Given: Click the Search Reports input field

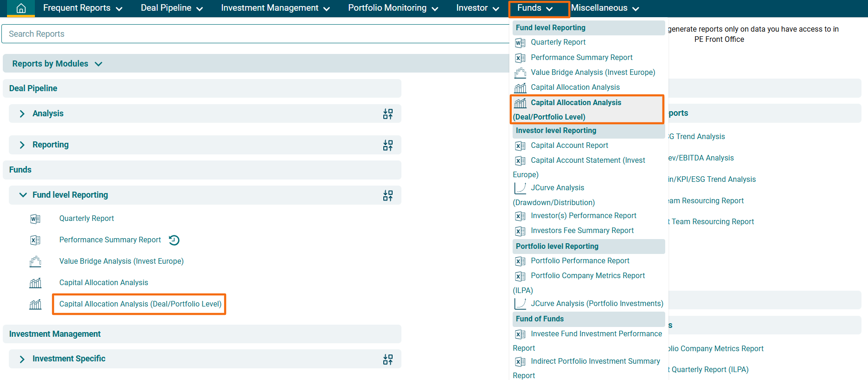Looking at the screenshot, I should [x=256, y=34].
